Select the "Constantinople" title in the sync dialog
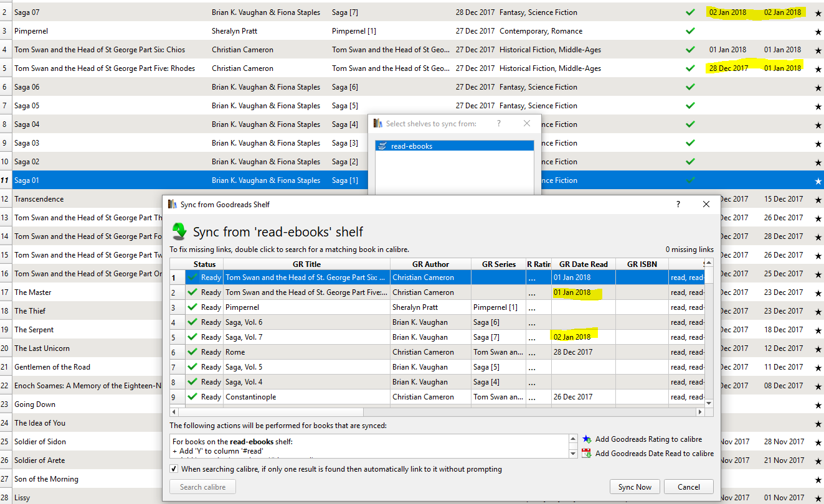Image resolution: width=824 pixels, height=504 pixels. click(250, 397)
